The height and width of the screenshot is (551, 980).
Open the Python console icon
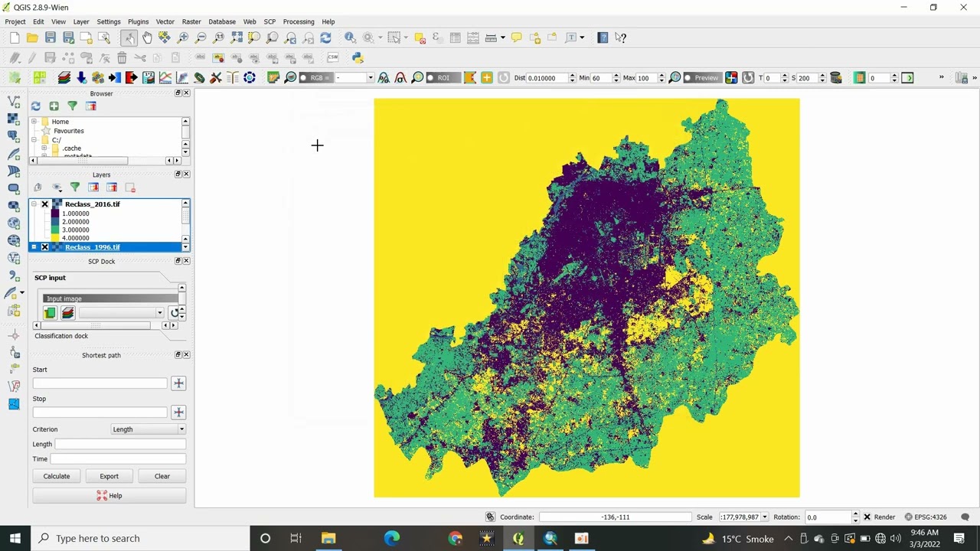click(x=357, y=57)
